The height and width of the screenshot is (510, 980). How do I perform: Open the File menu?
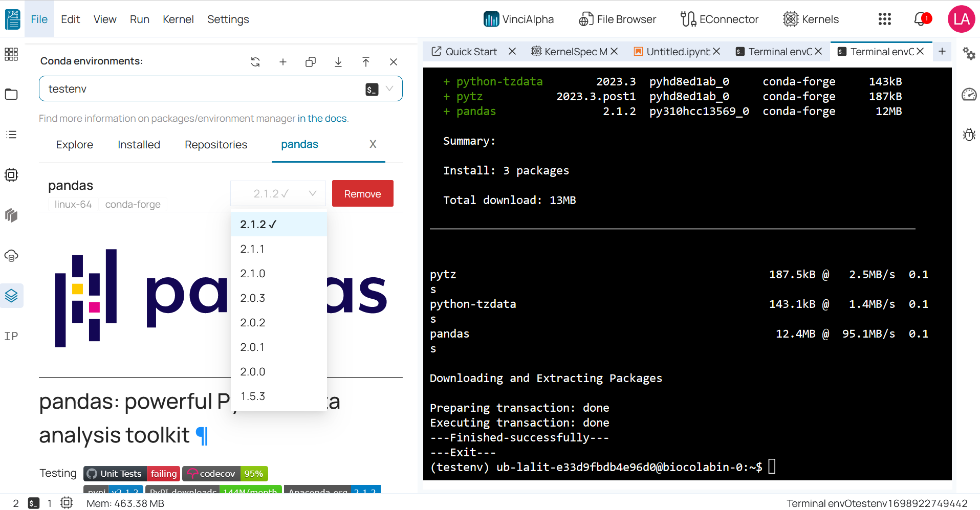click(39, 19)
